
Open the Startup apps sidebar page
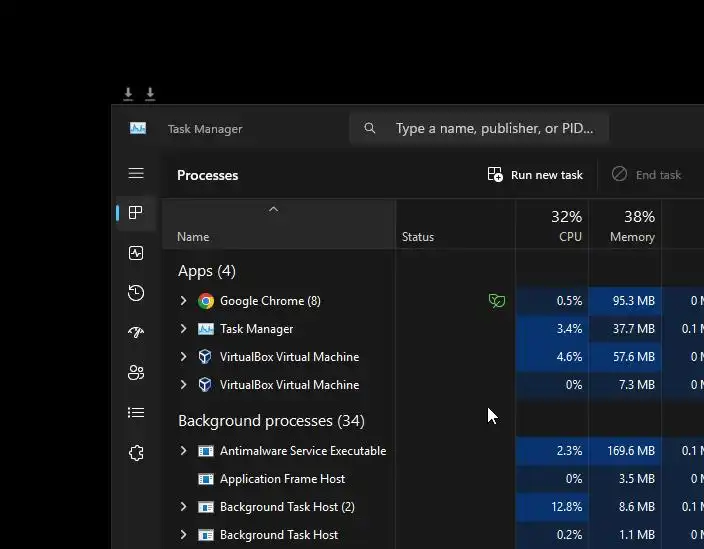[136, 332]
